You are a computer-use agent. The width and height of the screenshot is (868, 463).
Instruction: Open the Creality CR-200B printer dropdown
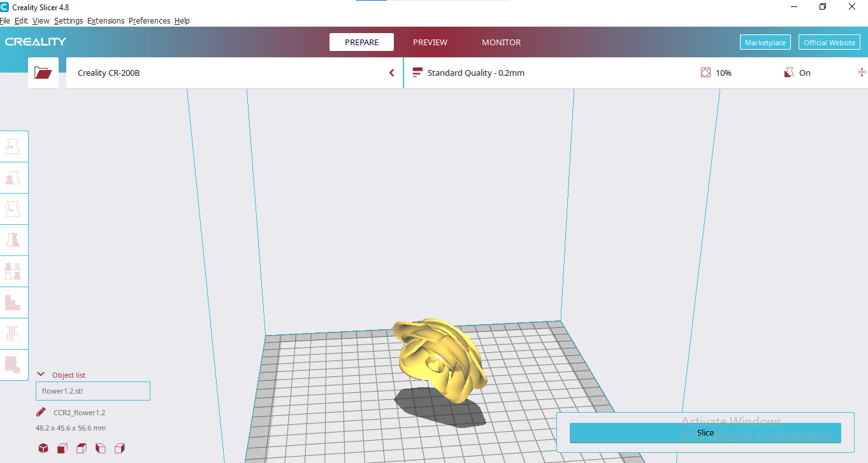[235, 73]
